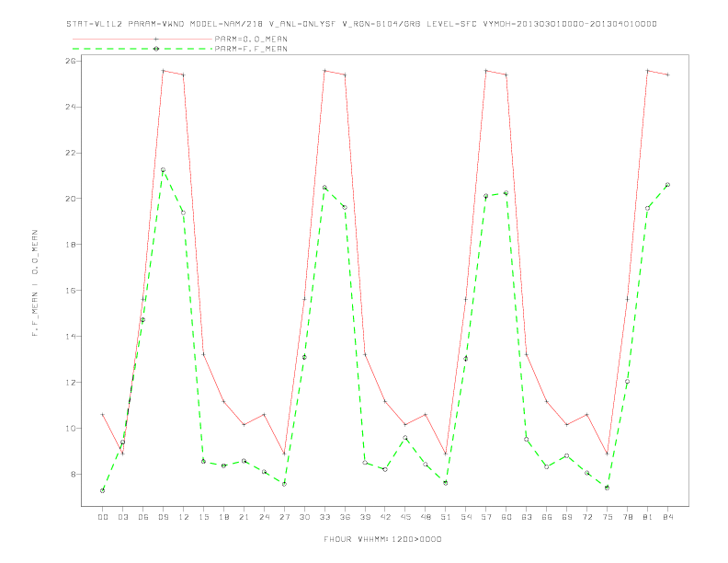Viewport: 728px width, 563px height.
Task: Click the y-axis tick label 26
Action: coord(71,61)
